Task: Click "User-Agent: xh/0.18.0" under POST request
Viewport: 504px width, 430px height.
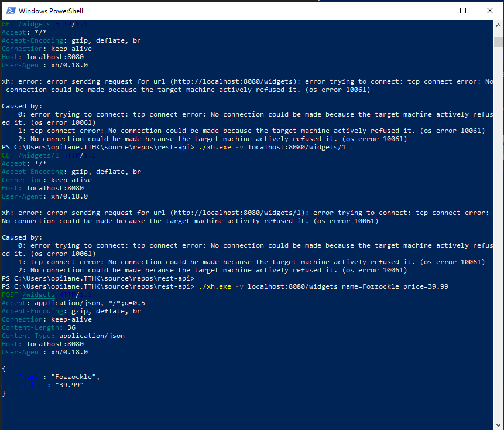Action: [44, 352]
